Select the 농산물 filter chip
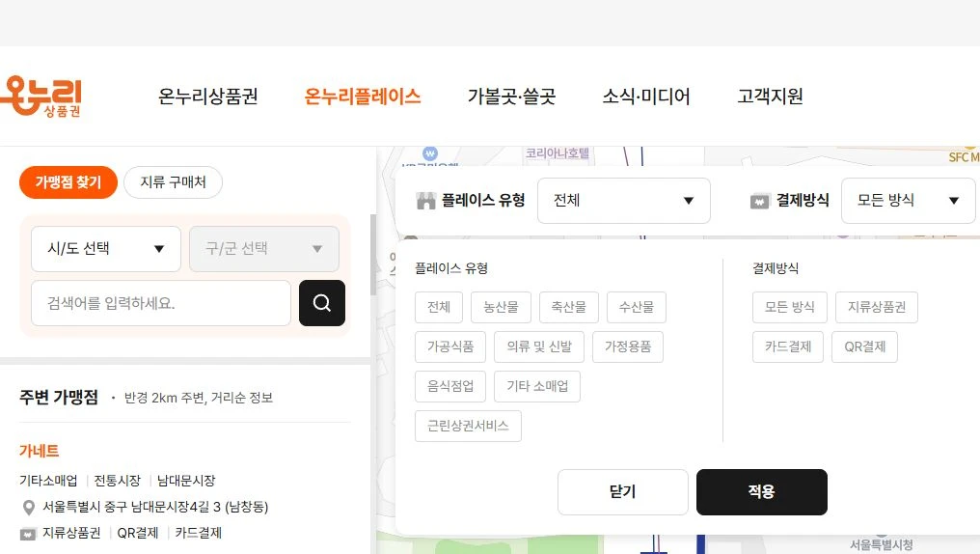This screenshot has width=980, height=554. 501,307
